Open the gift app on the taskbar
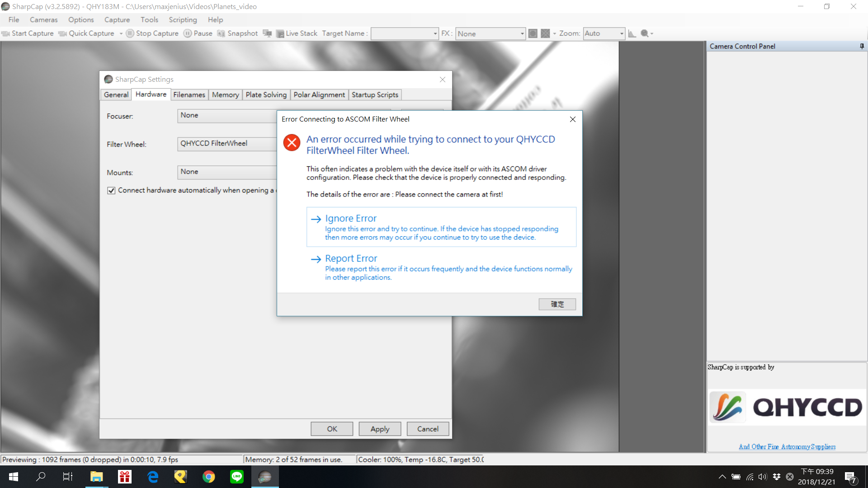Image resolution: width=868 pixels, height=488 pixels. click(x=124, y=477)
